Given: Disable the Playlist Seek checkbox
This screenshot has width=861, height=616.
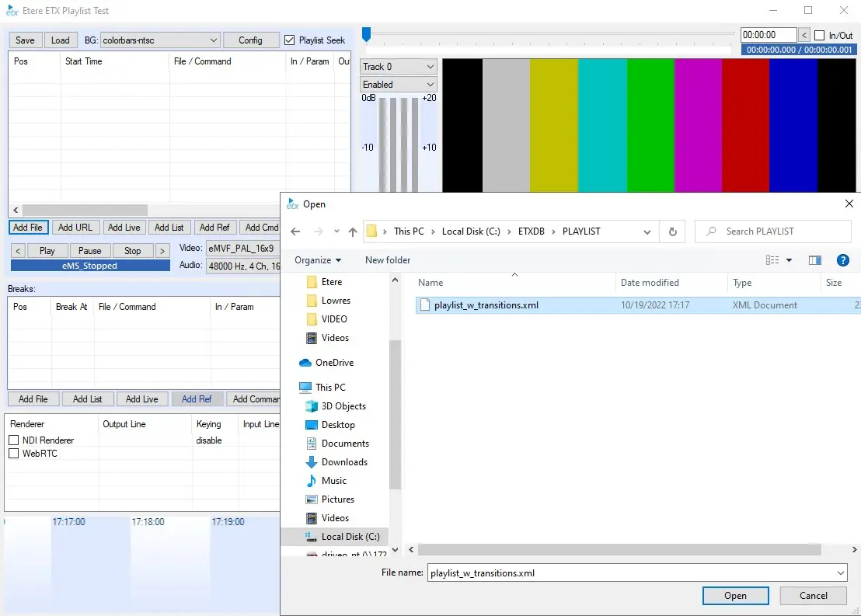Looking at the screenshot, I should point(290,40).
